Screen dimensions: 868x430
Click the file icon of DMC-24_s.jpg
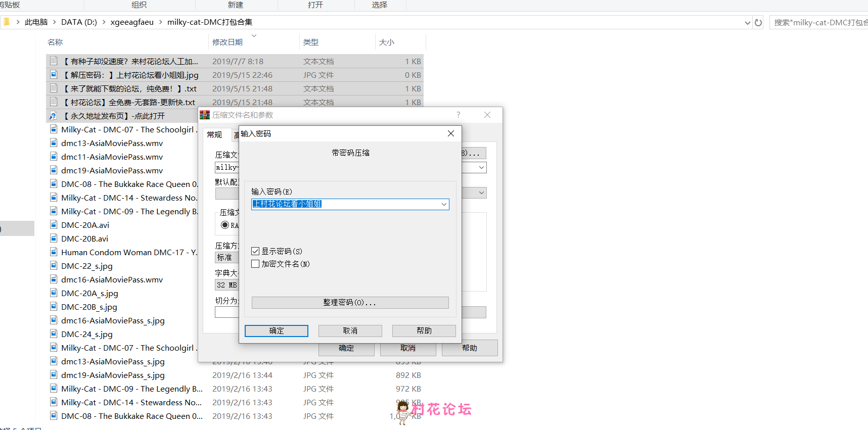(x=54, y=334)
